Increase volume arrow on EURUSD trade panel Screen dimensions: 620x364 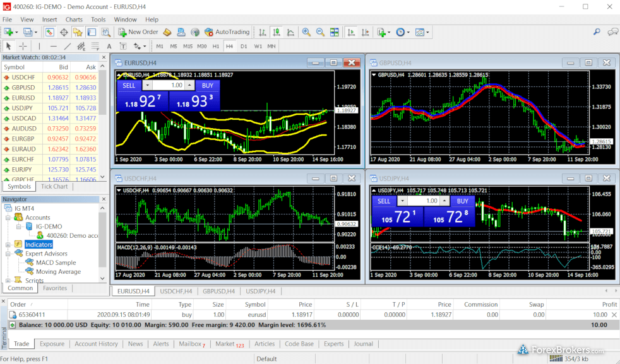tap(190, 85)
